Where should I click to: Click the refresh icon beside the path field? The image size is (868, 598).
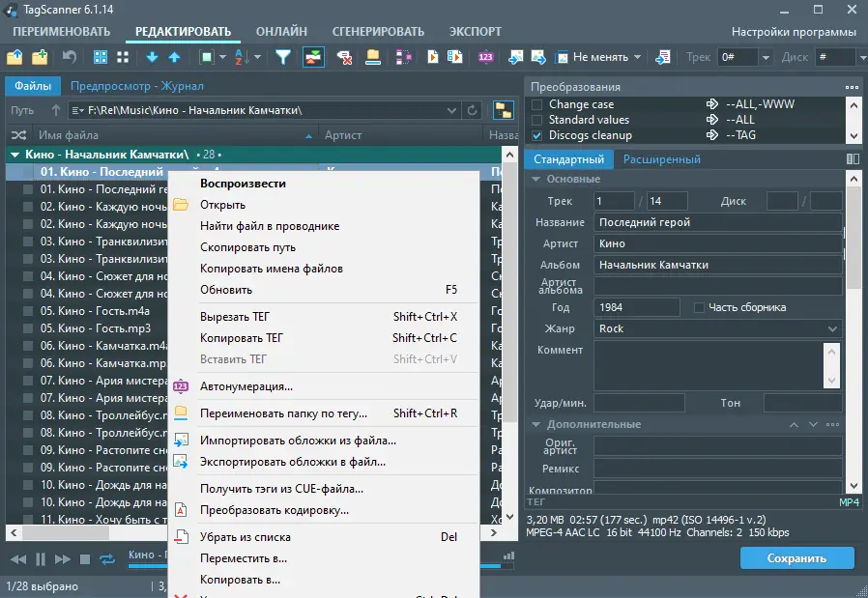(x=472, y=110)
